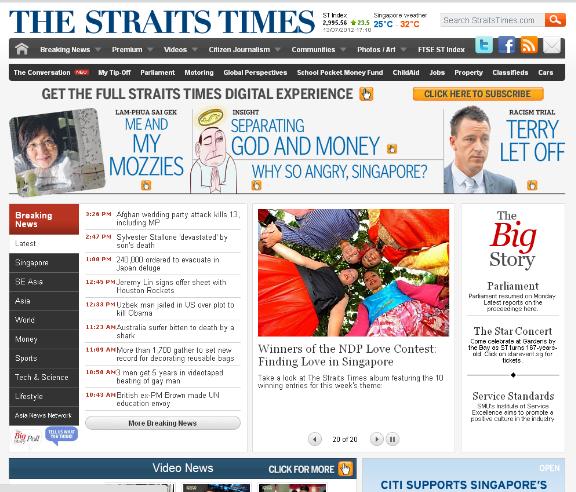This screenshot has width=576, height=492.
Task: Expand the Citizen Journalism dropdown arrow
Action: click(278, 49)
